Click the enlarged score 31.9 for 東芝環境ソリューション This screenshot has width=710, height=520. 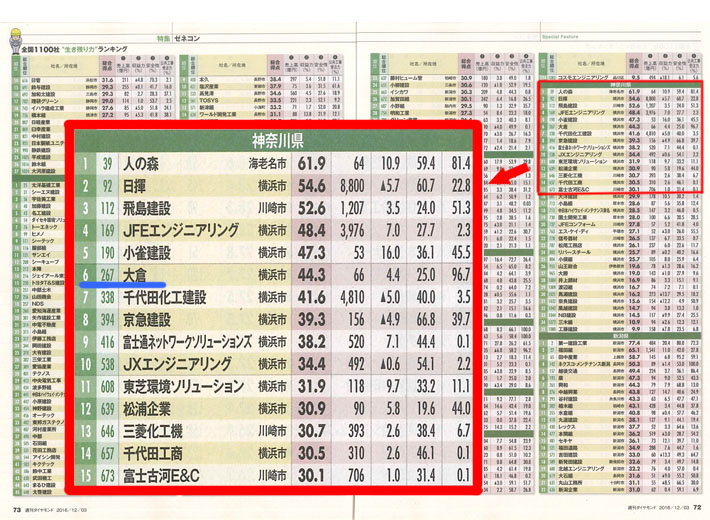312,386
